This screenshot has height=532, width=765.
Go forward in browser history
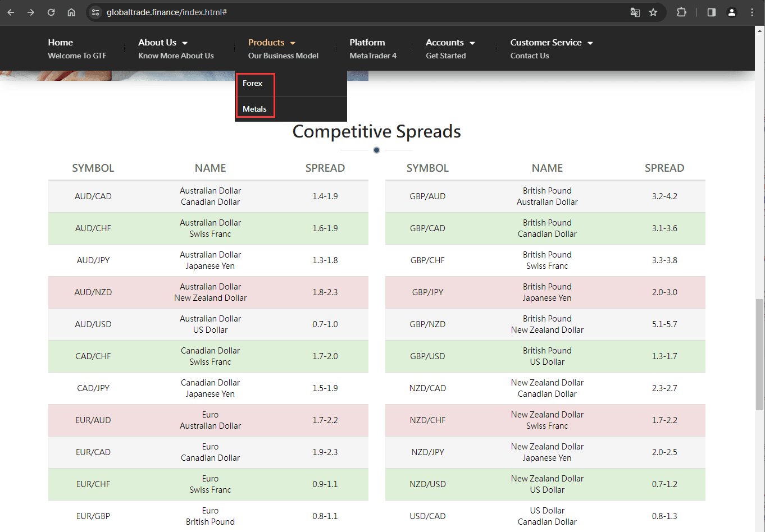31,12
